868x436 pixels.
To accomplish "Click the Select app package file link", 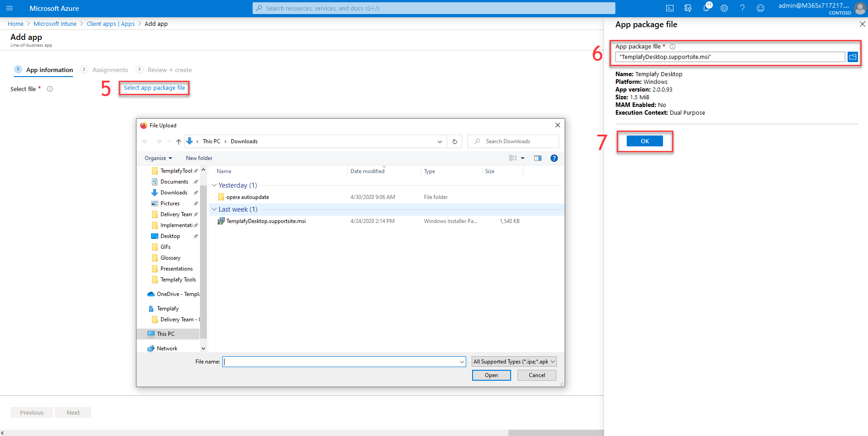I will (x=154, y=88).
